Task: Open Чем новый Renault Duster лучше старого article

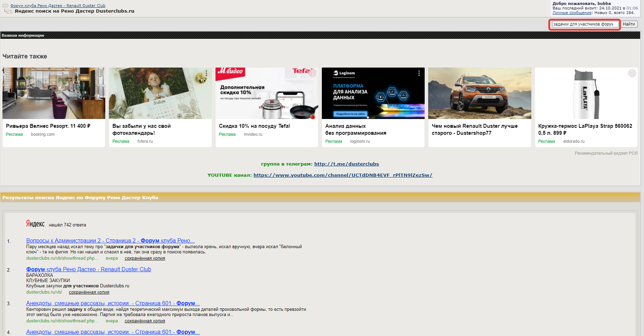Action: (x=475, y=129)
